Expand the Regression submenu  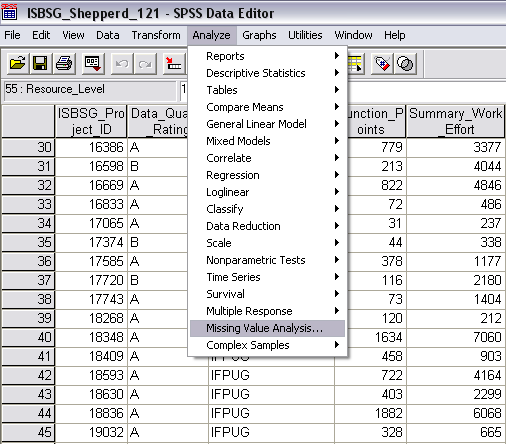coord(267,175)
